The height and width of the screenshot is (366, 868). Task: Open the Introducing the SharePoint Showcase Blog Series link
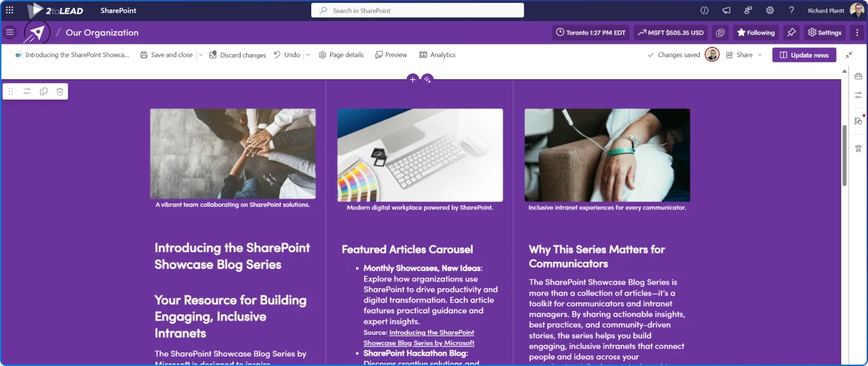click(x=418, y=338)
